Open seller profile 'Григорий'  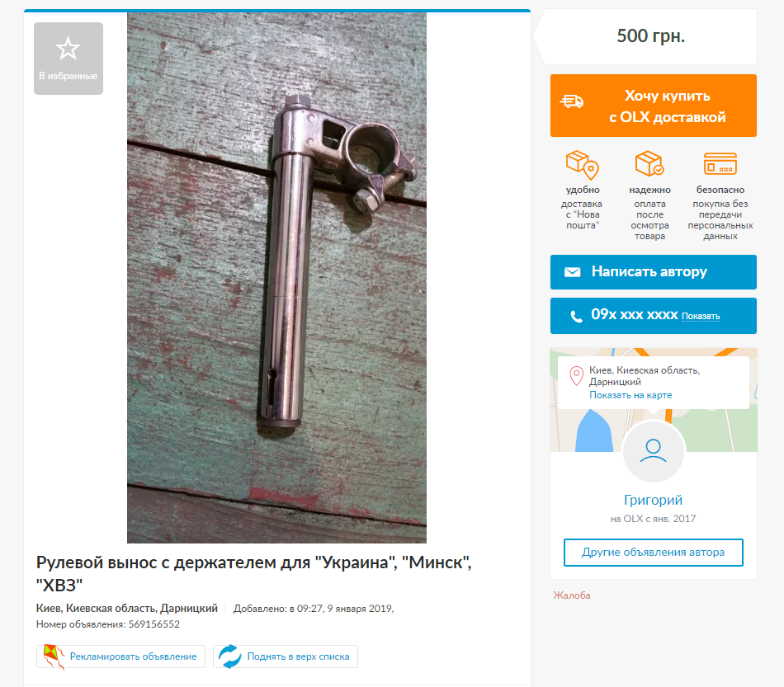pos(653,500)
